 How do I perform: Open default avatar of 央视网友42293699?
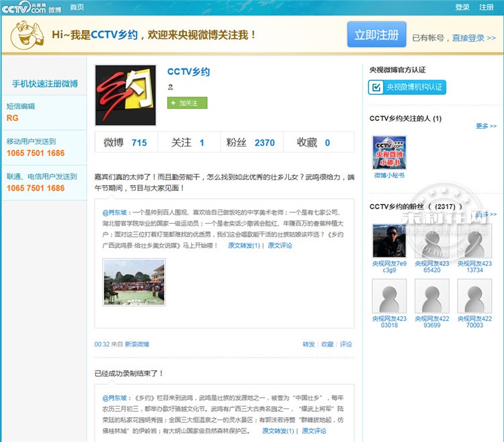[432, 296]
